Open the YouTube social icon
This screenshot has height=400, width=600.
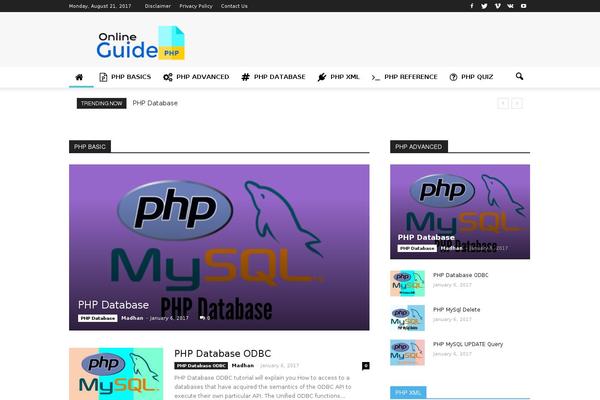(x=523, y=6)
